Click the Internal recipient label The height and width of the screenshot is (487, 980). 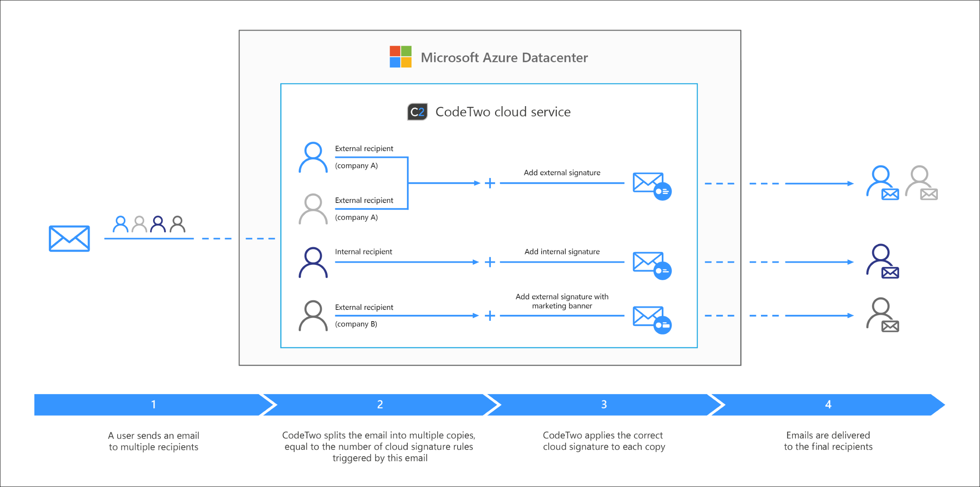point(363,252)
